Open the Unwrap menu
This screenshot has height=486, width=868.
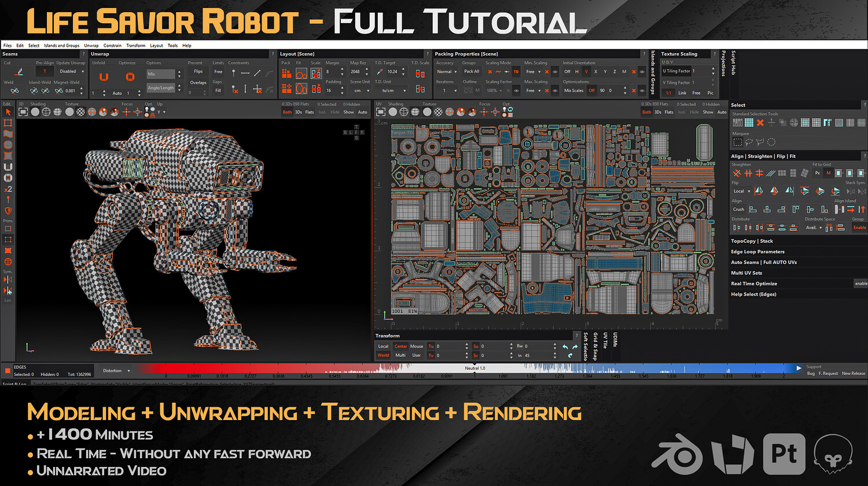[x=91, y=45]
